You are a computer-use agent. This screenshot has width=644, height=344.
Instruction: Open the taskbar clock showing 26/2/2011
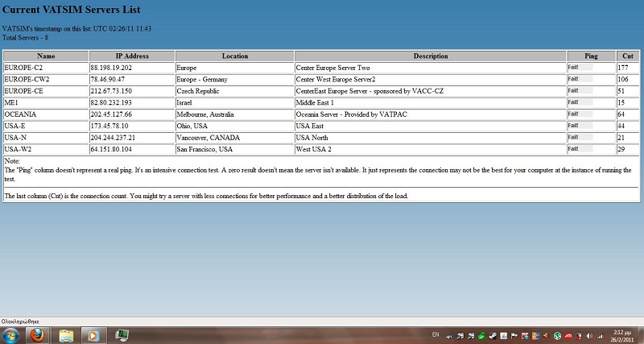[x=621, y=336]
